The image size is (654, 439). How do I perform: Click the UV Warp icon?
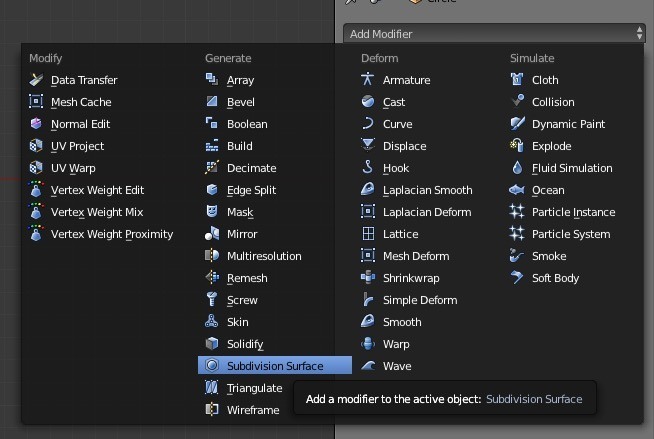coord(36,168)
